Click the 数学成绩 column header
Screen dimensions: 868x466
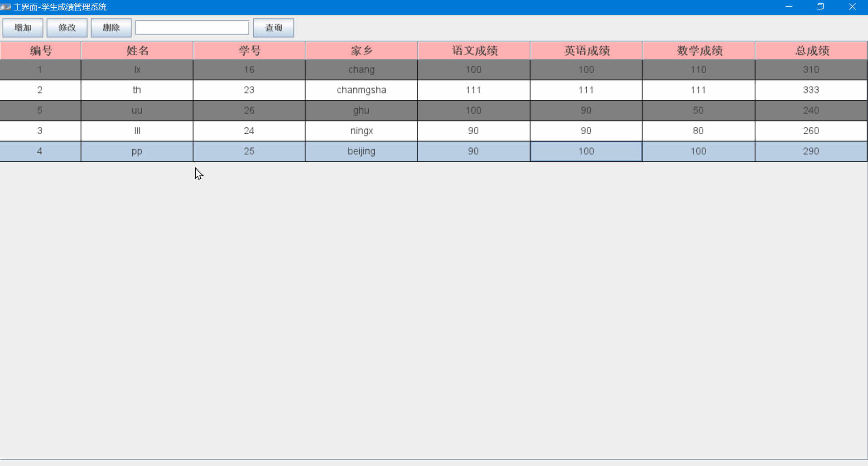(x=699, y=51)
